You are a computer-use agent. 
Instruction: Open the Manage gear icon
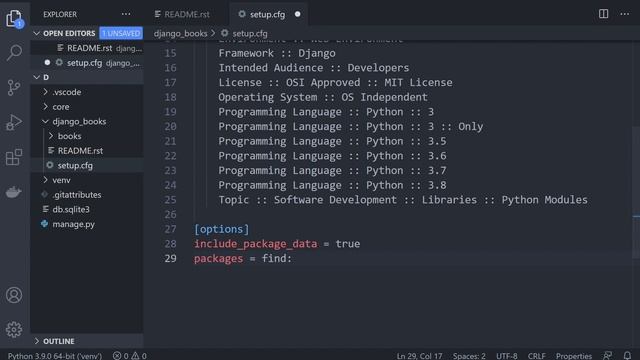pos(14,329)
